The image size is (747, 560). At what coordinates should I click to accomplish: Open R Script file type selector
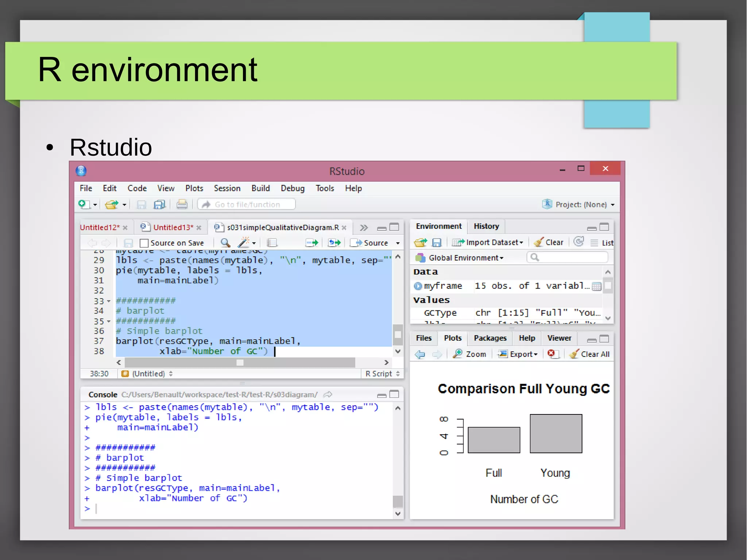382,374
